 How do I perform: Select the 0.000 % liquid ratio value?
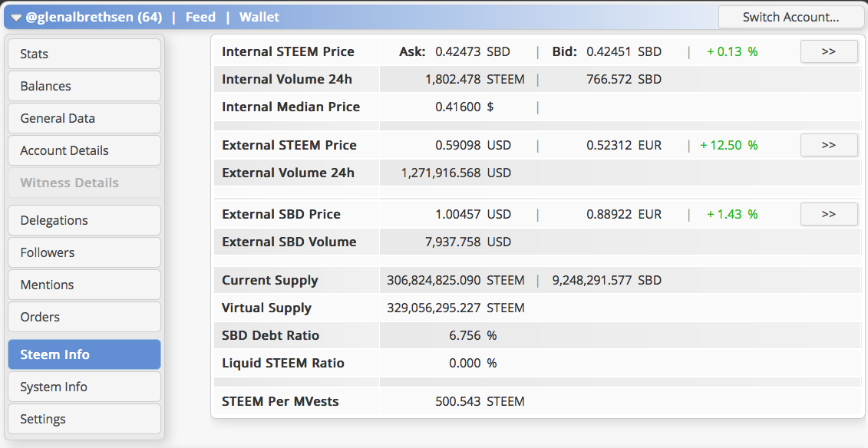tap(473, 363)
